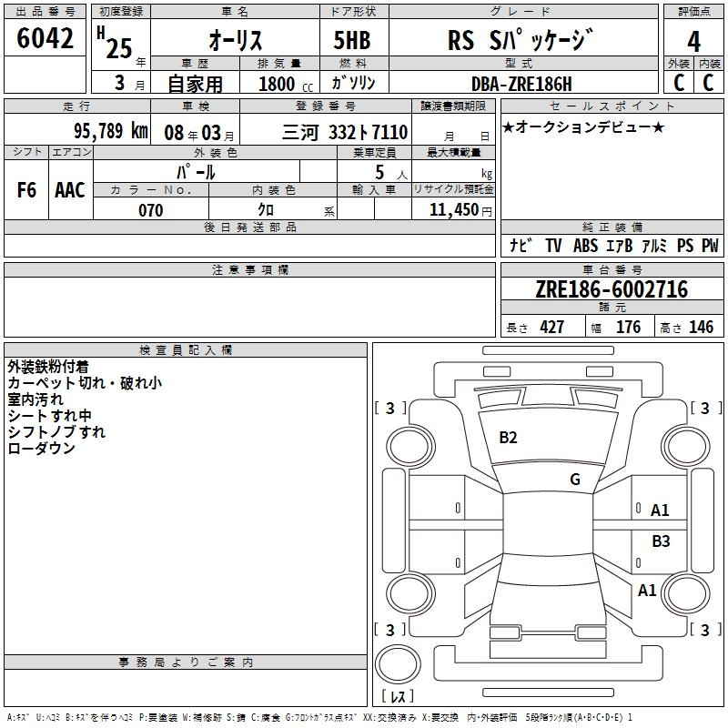Click the 後日発送部品 section header
728x728 pixels.
249,227
